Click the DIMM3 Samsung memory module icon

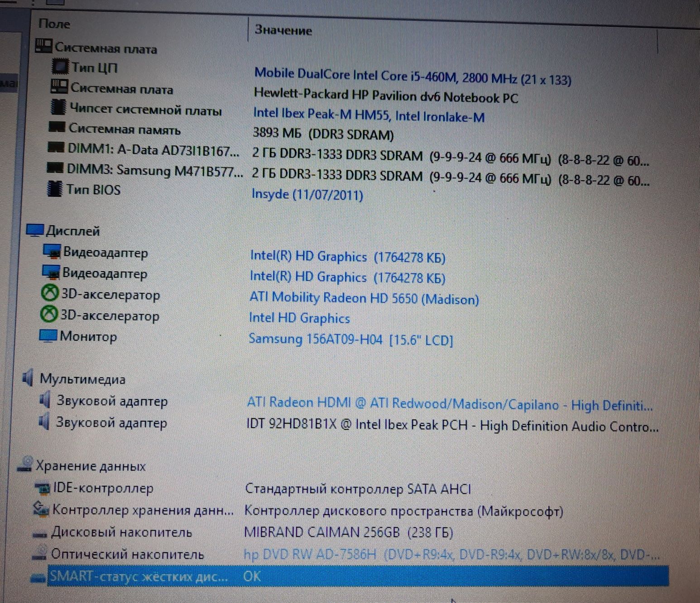pos(55,168)
